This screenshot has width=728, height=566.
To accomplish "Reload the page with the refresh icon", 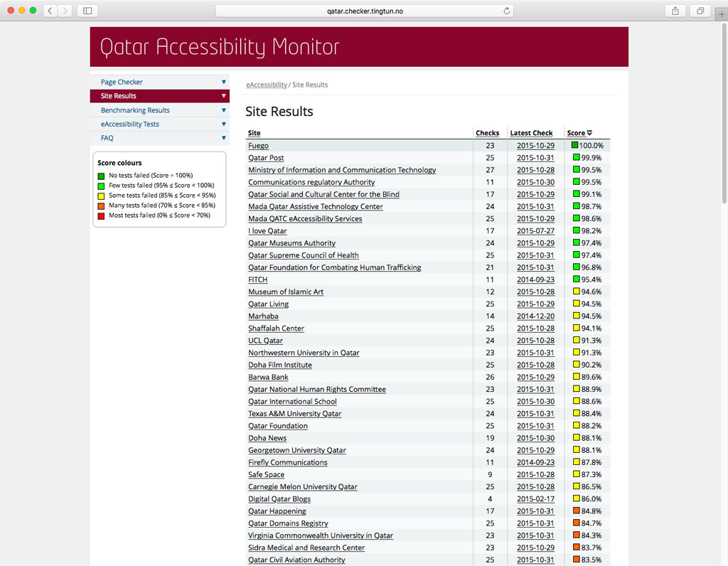I will [x=506, y=11].
